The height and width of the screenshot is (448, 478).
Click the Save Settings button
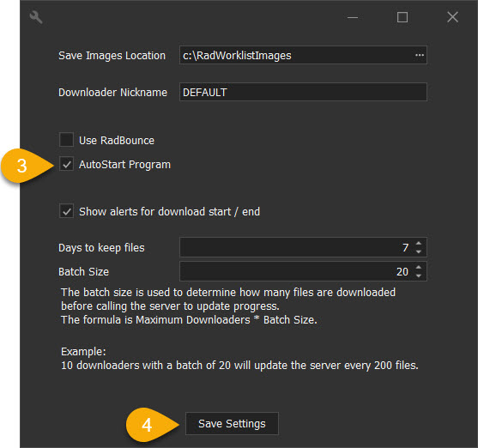click(x=232, y=424)
